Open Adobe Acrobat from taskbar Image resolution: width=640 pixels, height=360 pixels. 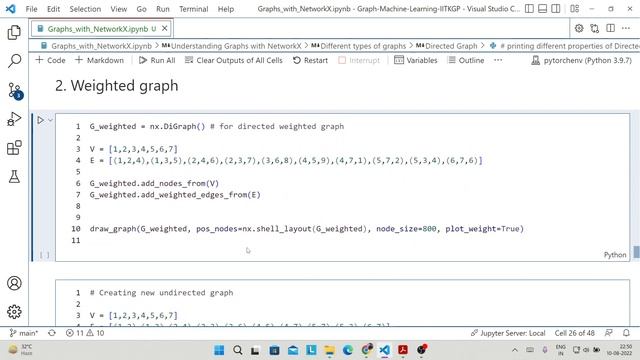click(403, 350)
